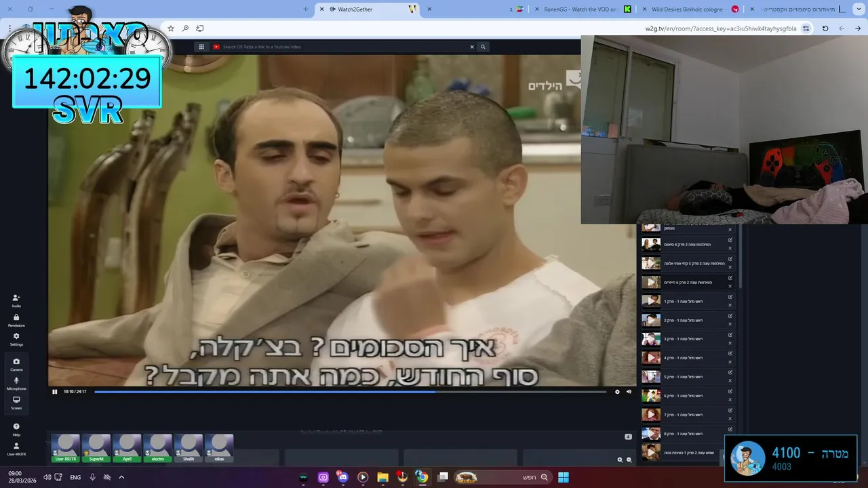Open Chrome from the Windows taskbar
This screenshot has height=488, width=868.
pos(422,477)
